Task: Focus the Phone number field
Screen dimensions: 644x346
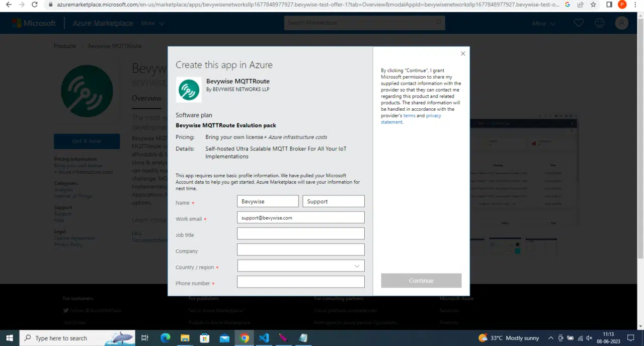Action: tap(301, 282)
